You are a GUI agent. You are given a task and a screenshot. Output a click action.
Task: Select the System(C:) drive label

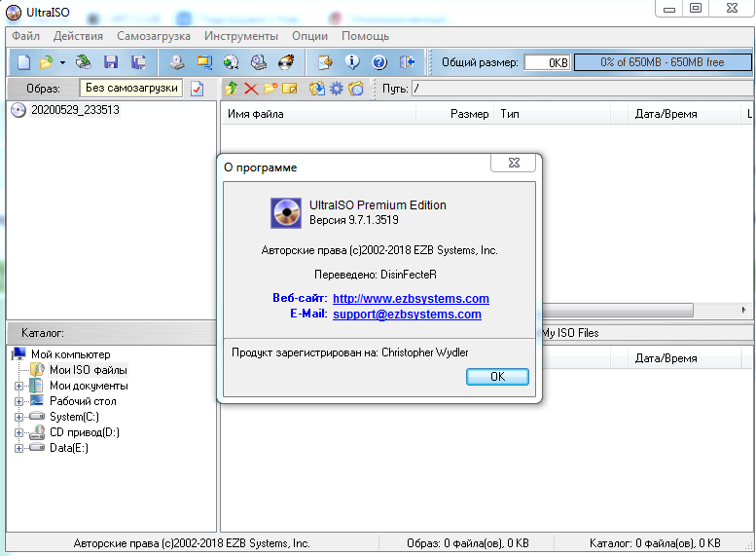click(74, 417)
